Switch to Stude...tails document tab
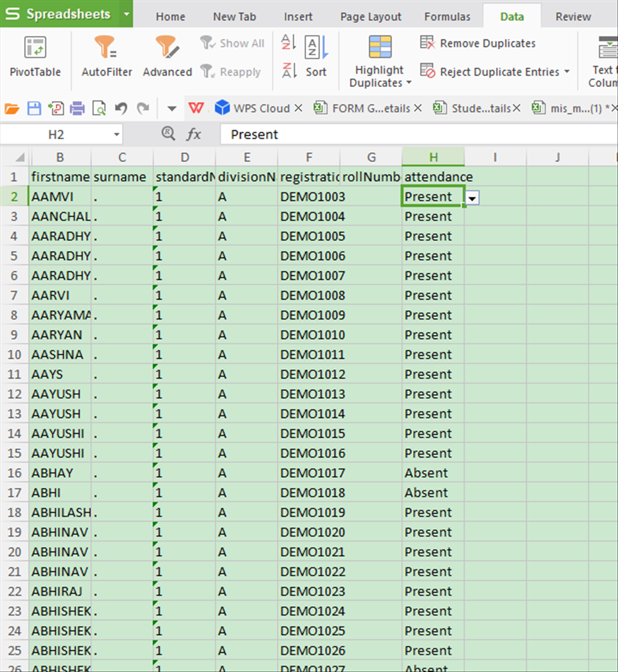 472,108
